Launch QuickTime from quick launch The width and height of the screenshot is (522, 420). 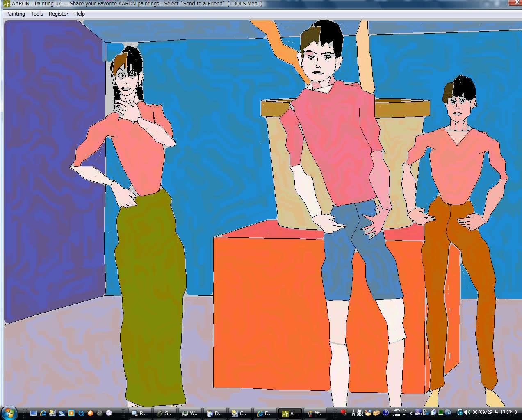pos(81,413)
